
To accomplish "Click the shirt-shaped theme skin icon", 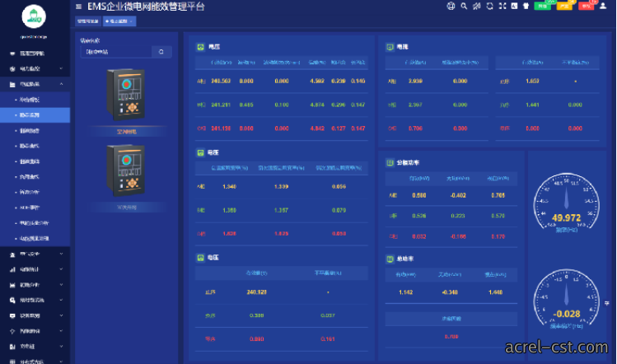I will 526,6.
